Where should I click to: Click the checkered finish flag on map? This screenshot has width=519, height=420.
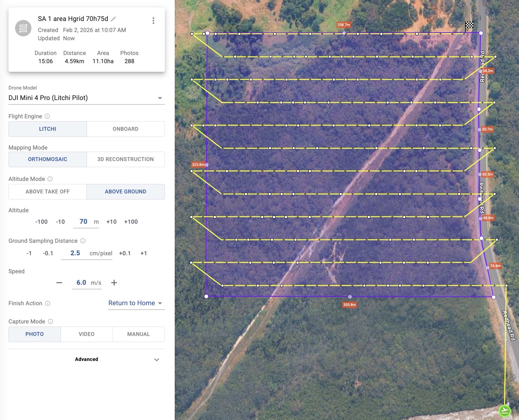point(469,25)
